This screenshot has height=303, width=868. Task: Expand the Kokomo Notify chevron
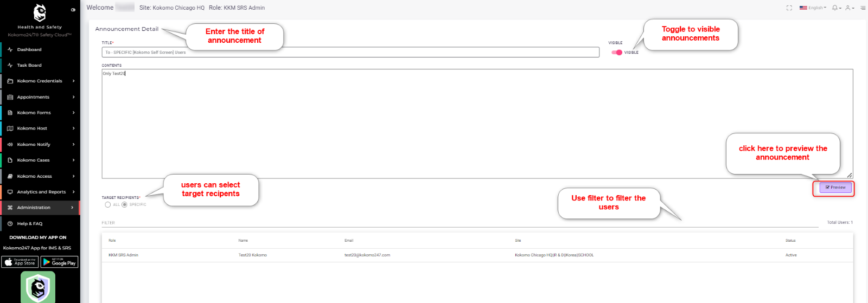click(73, 145)
